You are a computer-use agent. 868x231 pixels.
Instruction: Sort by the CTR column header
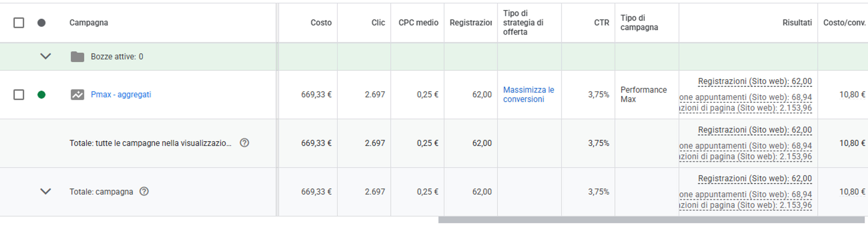coord(601,23)
